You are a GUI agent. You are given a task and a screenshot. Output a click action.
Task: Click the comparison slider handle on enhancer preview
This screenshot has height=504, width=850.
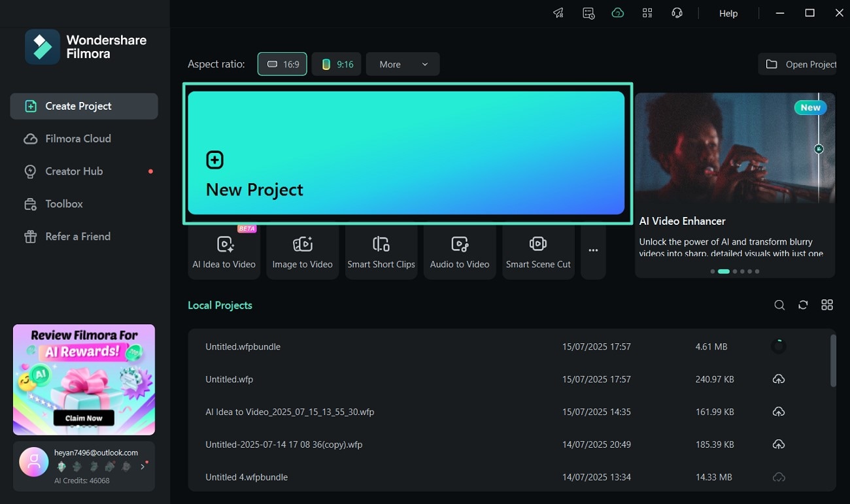click(819, 149)
